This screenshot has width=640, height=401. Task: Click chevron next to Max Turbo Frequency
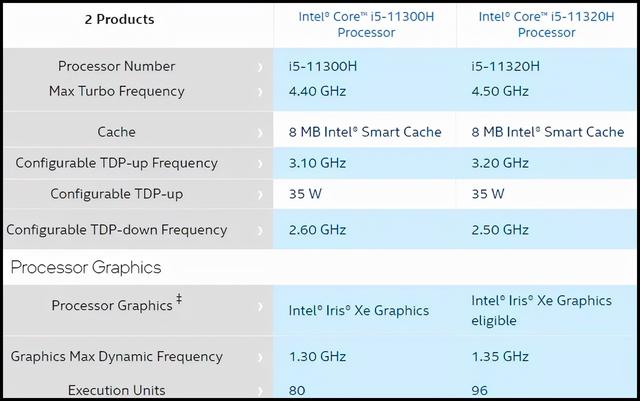[x=260, y=92]
